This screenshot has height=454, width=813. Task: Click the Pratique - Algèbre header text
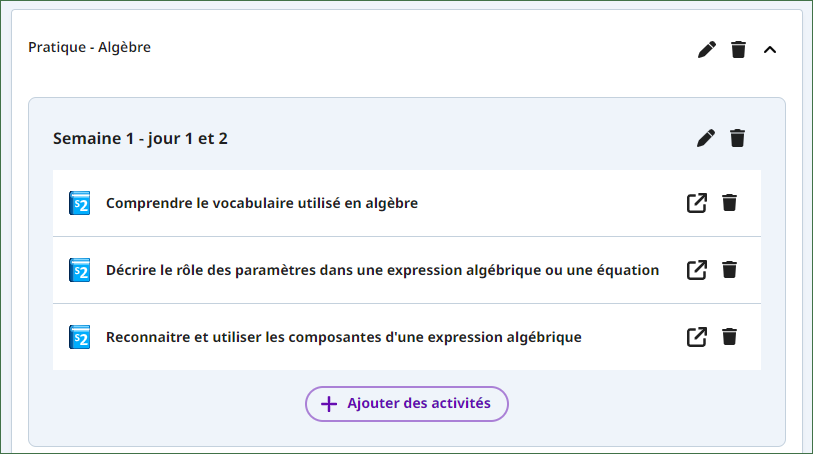click(89, 47)
